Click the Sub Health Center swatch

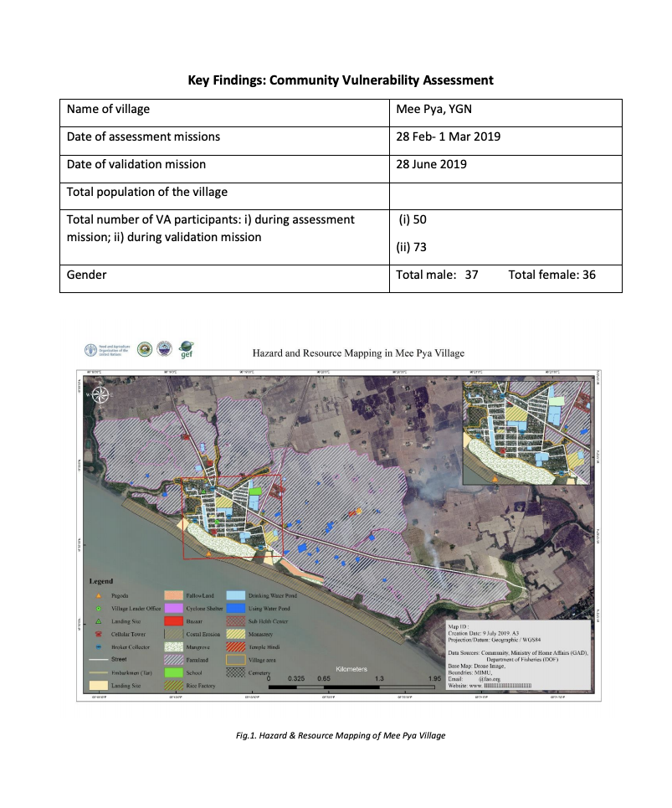click(x=236, y=621)
